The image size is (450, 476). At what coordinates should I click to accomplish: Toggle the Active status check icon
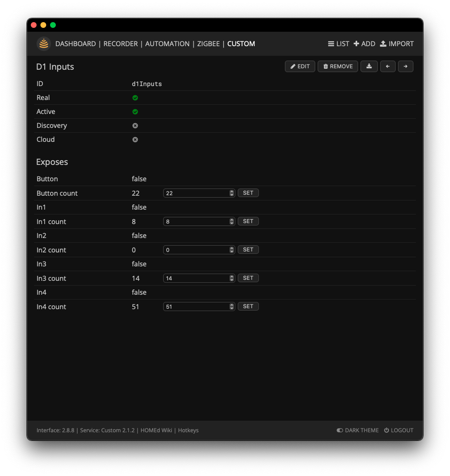pos(135,112)
